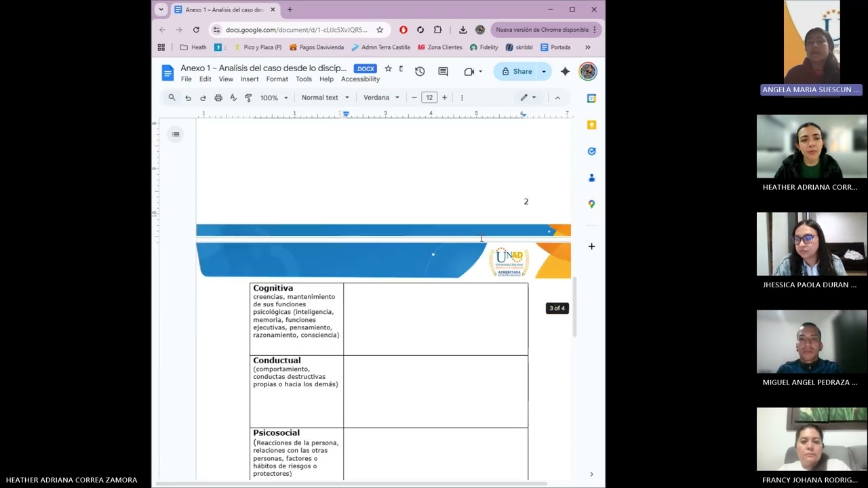Open the Tools menu
Image resolution: width=868 pixels, height=488 pixels.
304,79
